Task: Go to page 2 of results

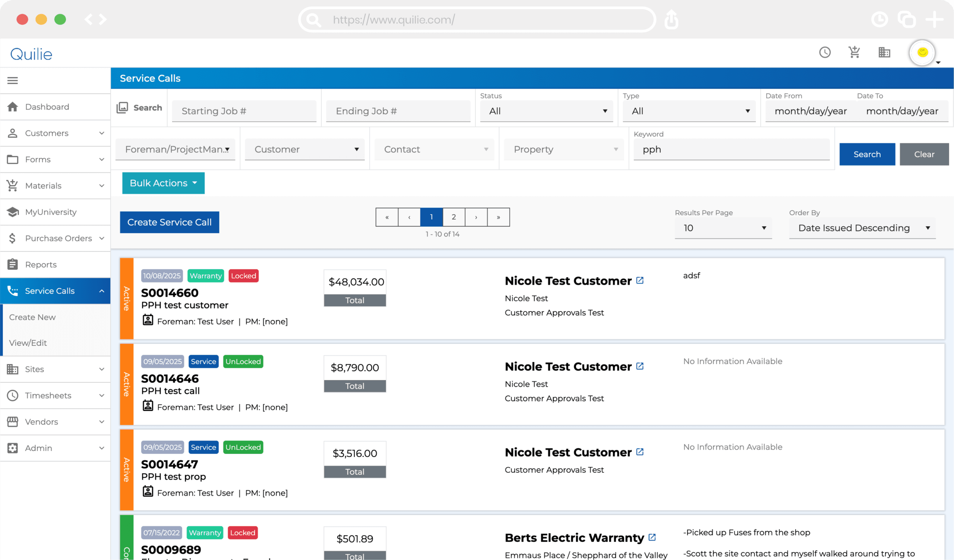Action: tap(453, 217)
